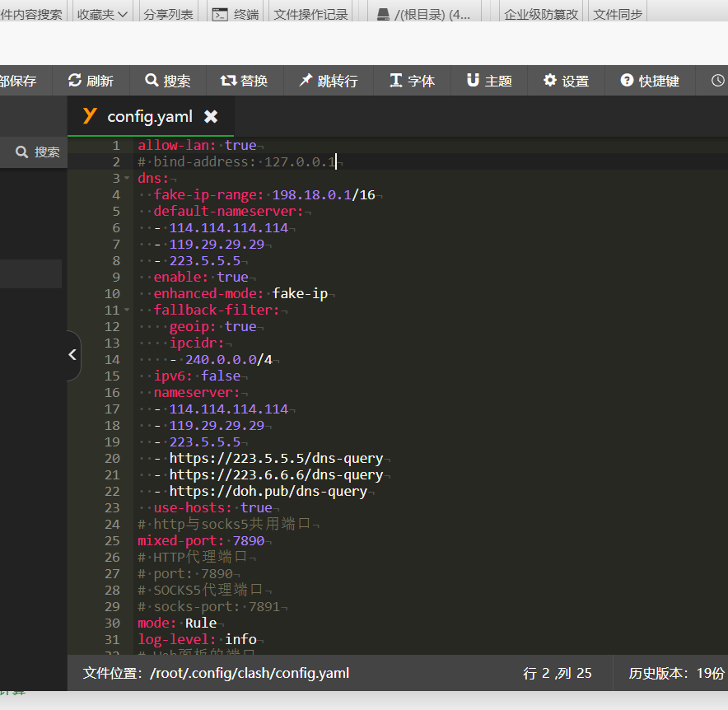728x710 pixels.
Task: Click the 字体 label
Action: coord(421,81)
